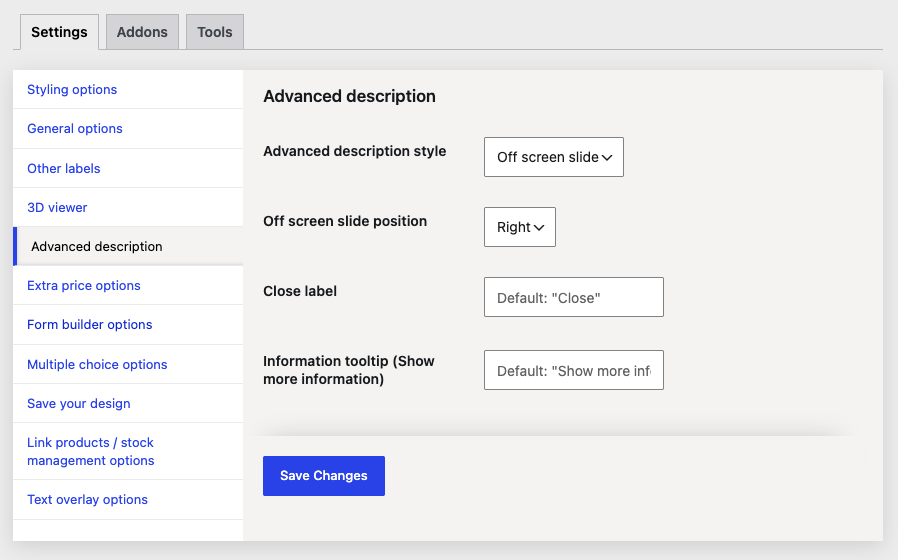Switch to the Settings tab
898x560 pixels.
[59, 32]
